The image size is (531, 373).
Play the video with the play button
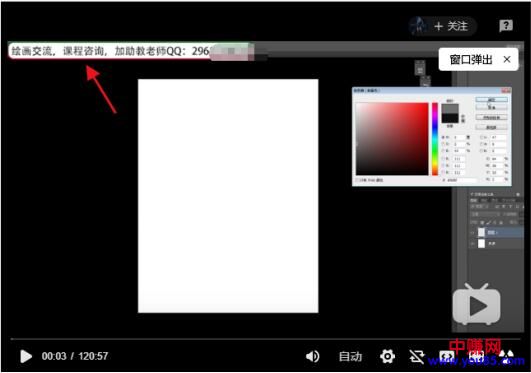coord(26,356)
